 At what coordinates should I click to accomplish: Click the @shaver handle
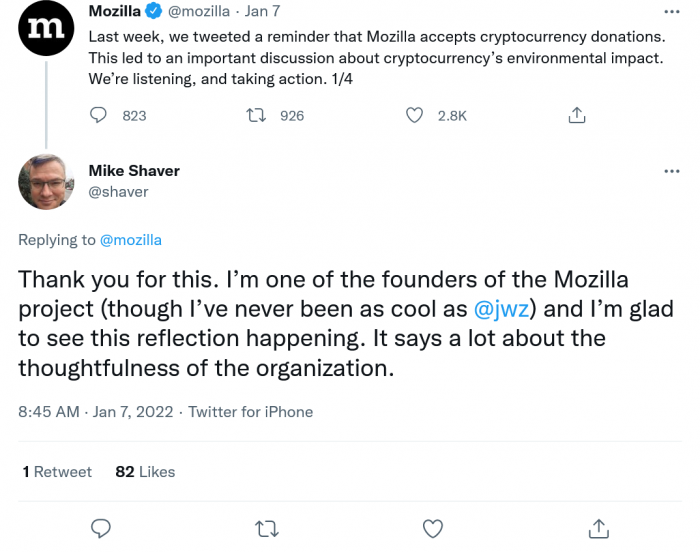tap(118, 191)
